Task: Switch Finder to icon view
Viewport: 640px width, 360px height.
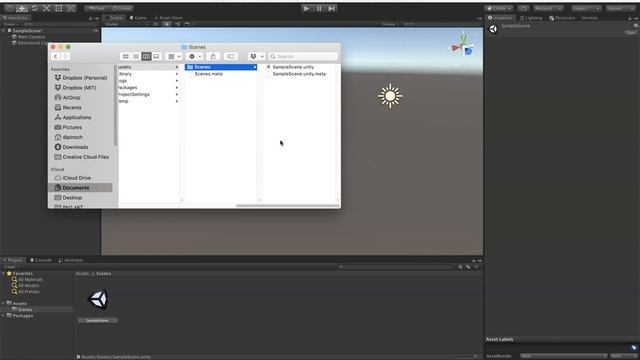Action: (x=126, y=56)
